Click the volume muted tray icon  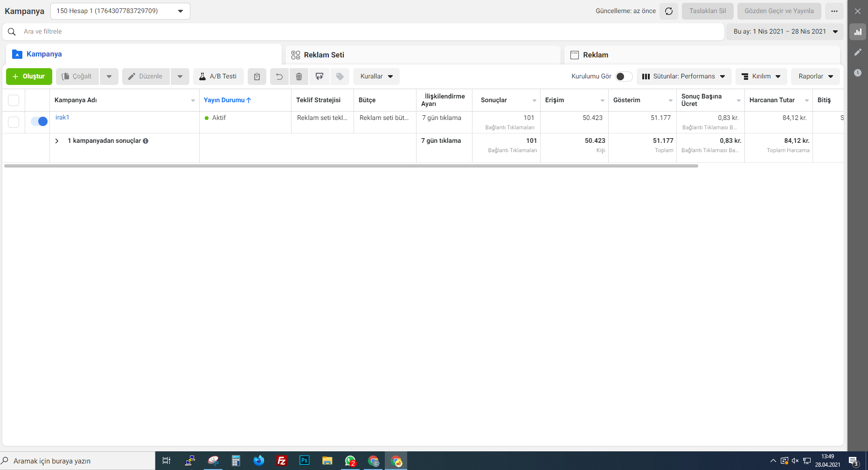[795, 461]
